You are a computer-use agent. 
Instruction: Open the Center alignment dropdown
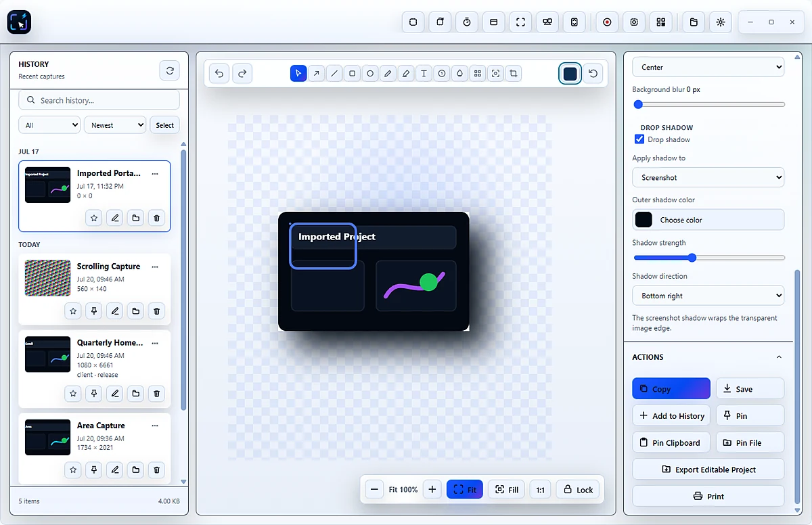click(x=708, y=67)
